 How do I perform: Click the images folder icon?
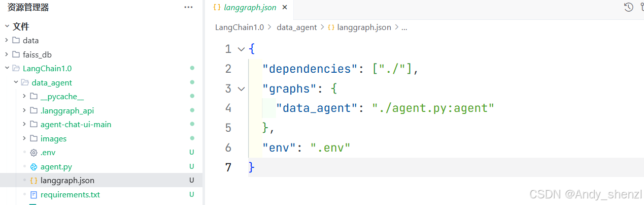click(33, 138)
